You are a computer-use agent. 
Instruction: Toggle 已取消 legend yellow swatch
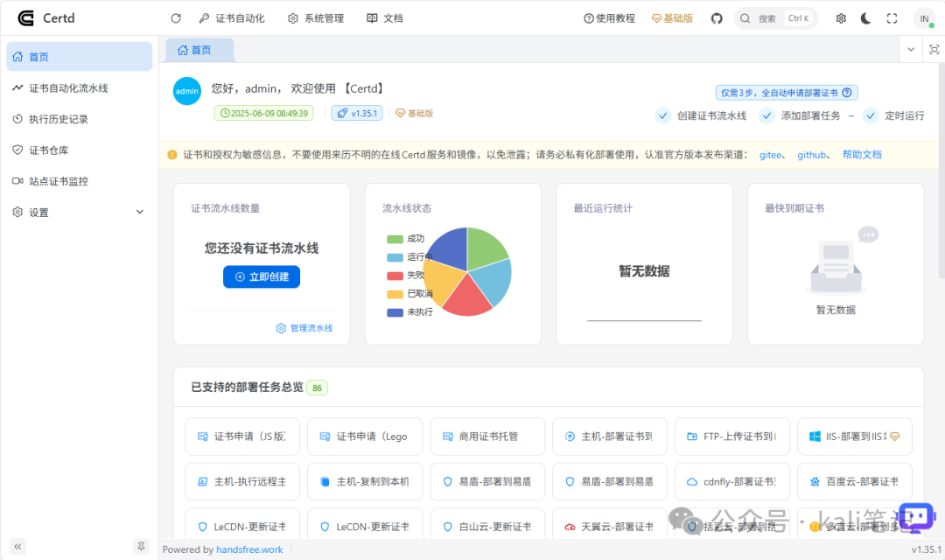point(395,294)
